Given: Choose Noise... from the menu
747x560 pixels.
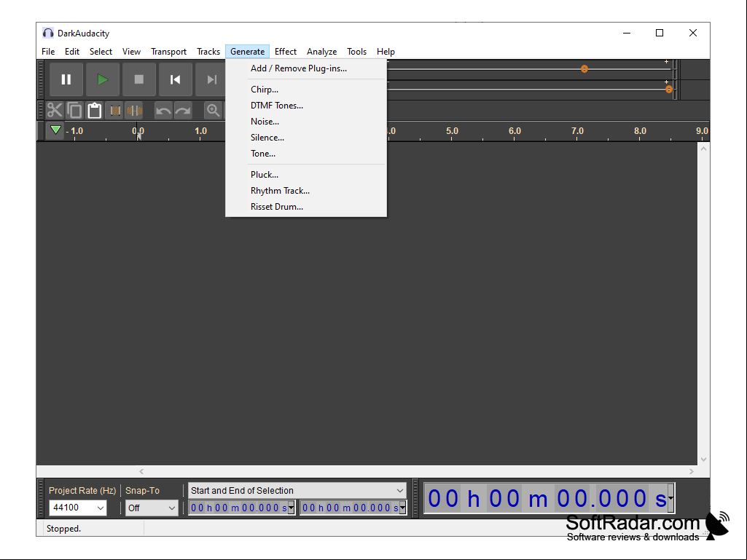Looking at the screenshot, I should (x=306, y=122).
